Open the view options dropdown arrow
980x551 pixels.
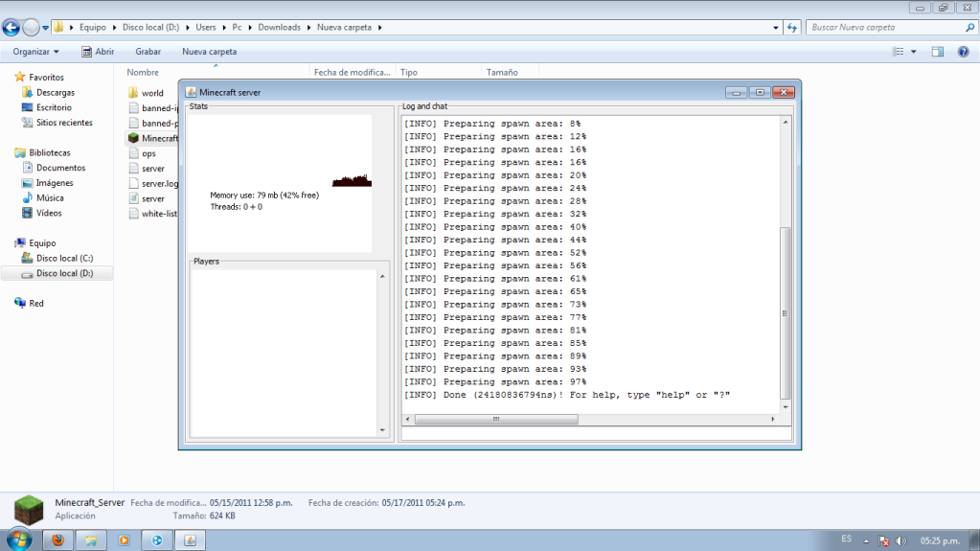(x=913, y=52)
